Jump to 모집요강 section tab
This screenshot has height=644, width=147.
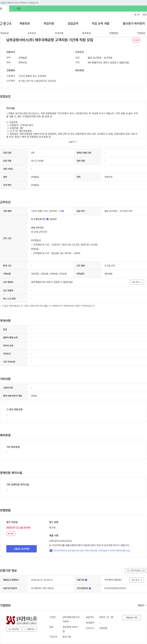(4, 33)
